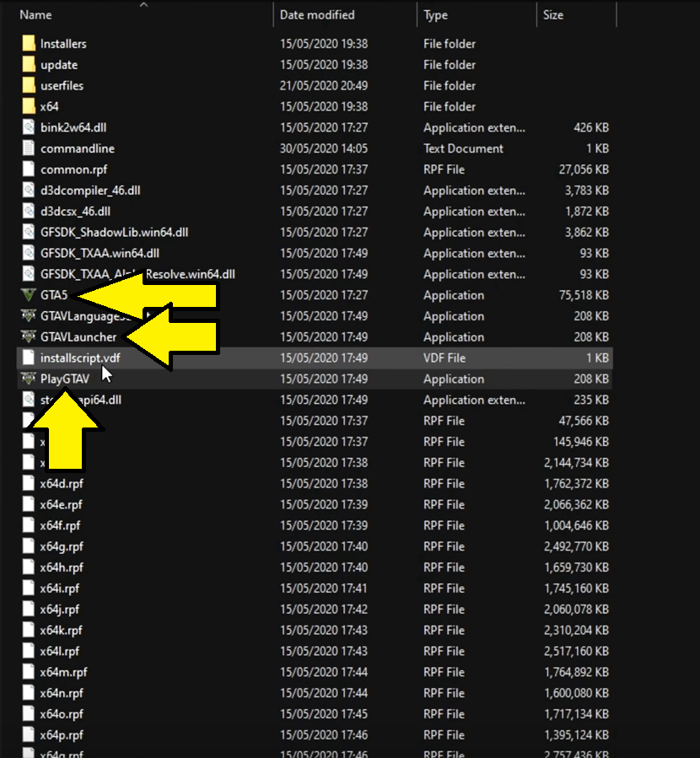This screenshot has height=758, width=700.
Task: Select the commandline file name
Action: 78,148
